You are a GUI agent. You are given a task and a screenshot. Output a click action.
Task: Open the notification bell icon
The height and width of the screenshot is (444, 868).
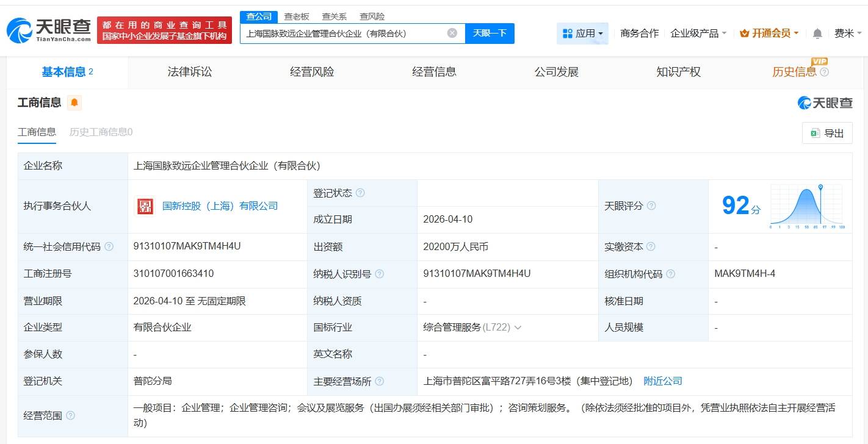[817, 34]
